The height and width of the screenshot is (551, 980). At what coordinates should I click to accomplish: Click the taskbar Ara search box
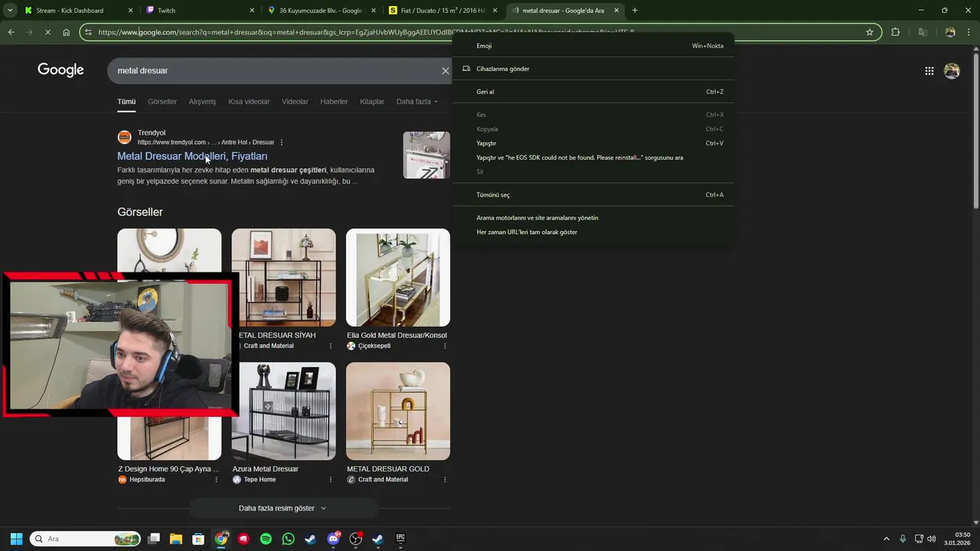click(84, 539)
